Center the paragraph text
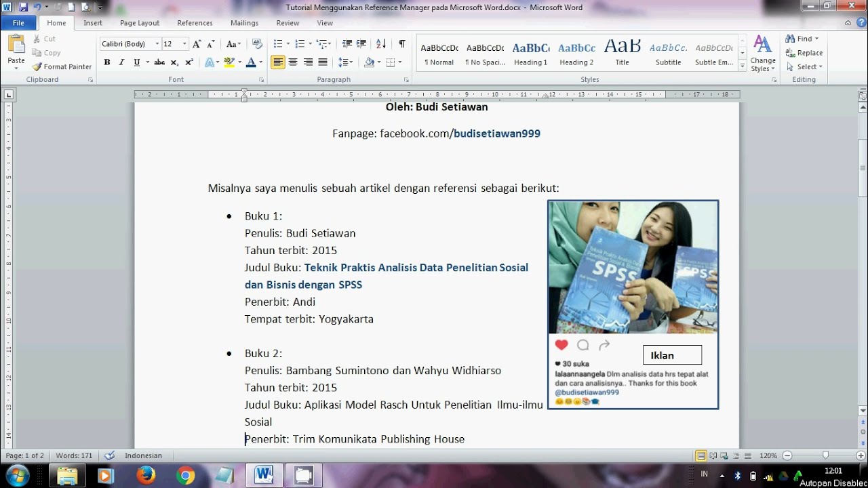 coord(293,62)
